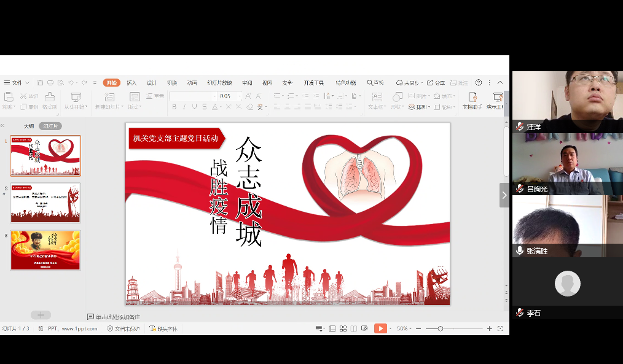Image resolution: width=623 pixels, height=364 pixels.
Task: Switch to the 插入 ribbon tab
Action: click(x=131, y=83)
